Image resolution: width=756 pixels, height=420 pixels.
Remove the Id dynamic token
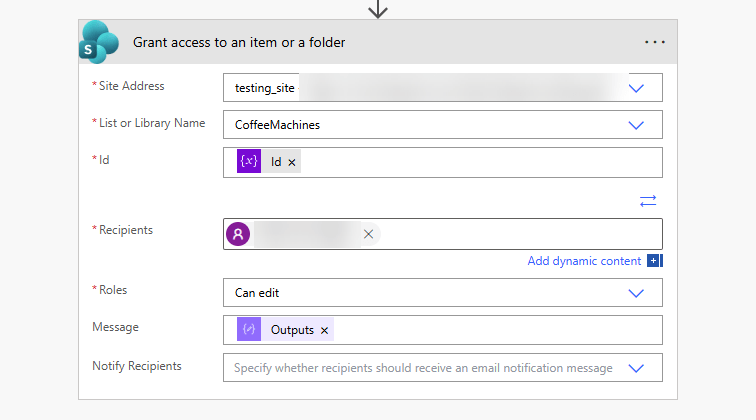(292, 162)
